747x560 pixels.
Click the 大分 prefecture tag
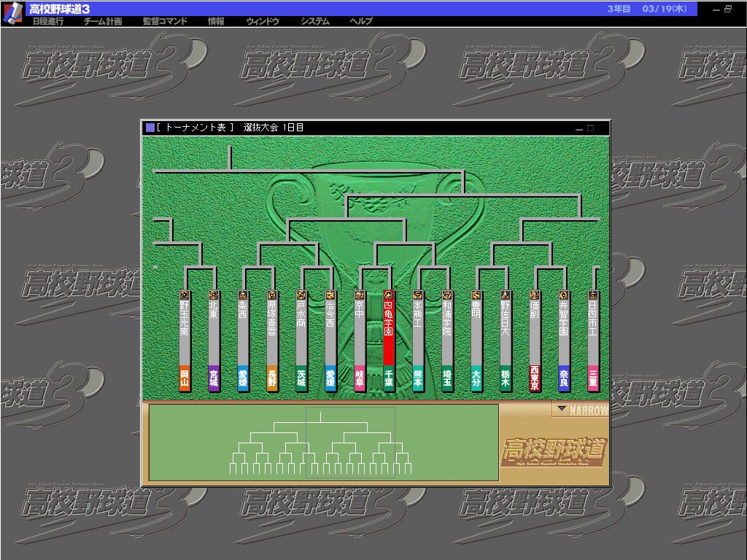[476, 378]
